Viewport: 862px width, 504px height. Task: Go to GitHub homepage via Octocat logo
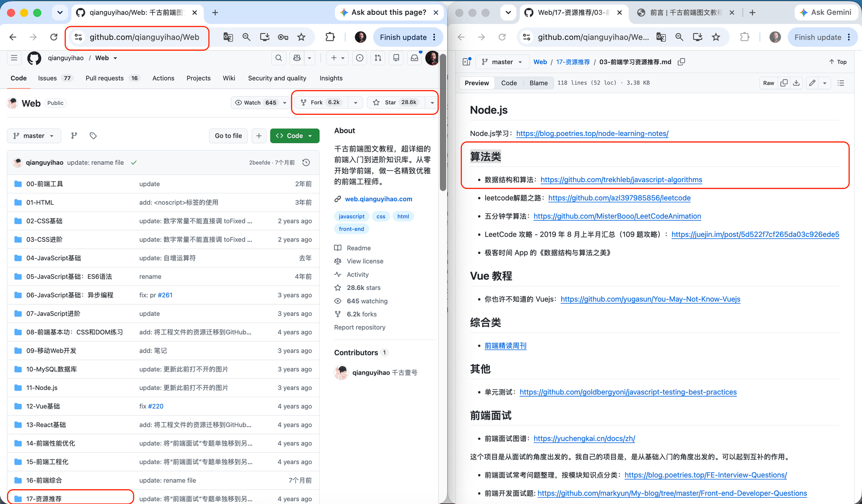point(34,58)
